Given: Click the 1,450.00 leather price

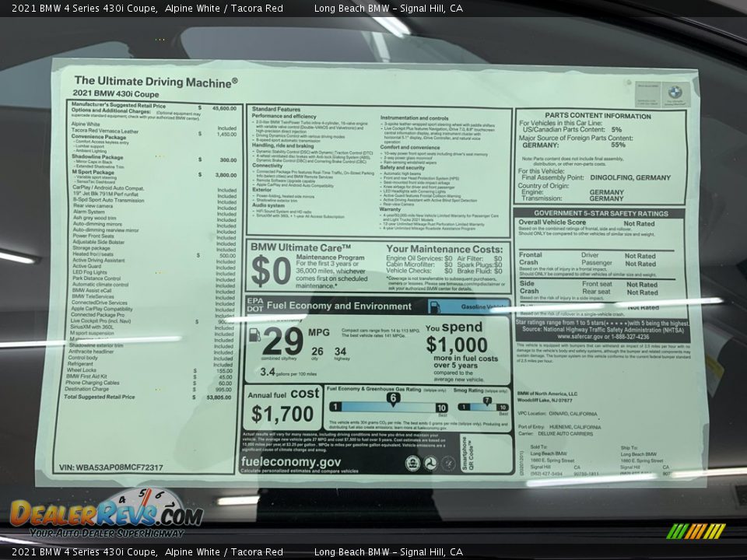Looking at the screenshot, I should point(226,135).
